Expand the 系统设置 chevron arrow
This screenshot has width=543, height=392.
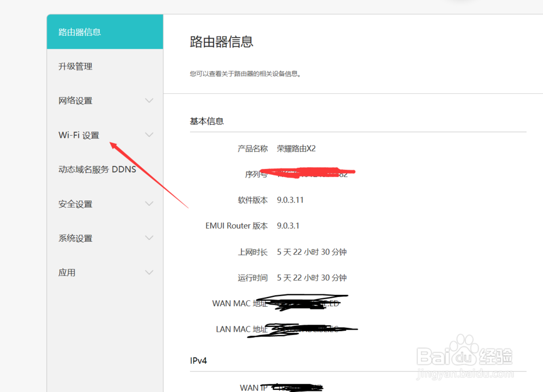pos(149,238)
